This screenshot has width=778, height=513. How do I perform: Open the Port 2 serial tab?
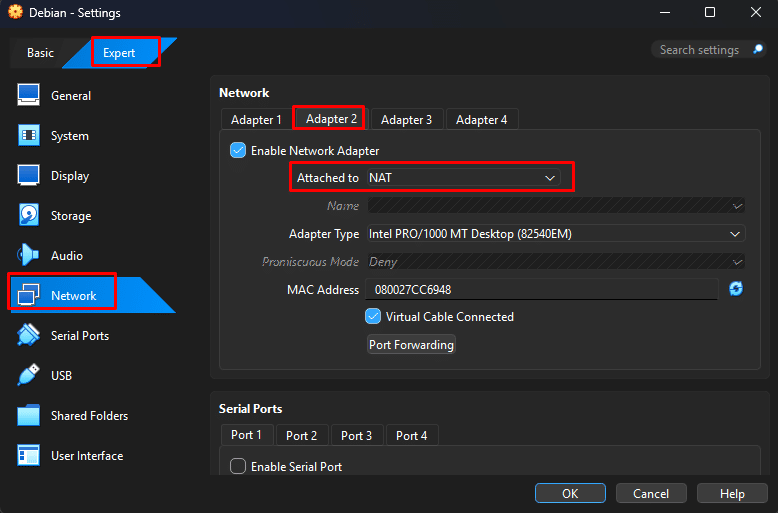pos(301,436)
